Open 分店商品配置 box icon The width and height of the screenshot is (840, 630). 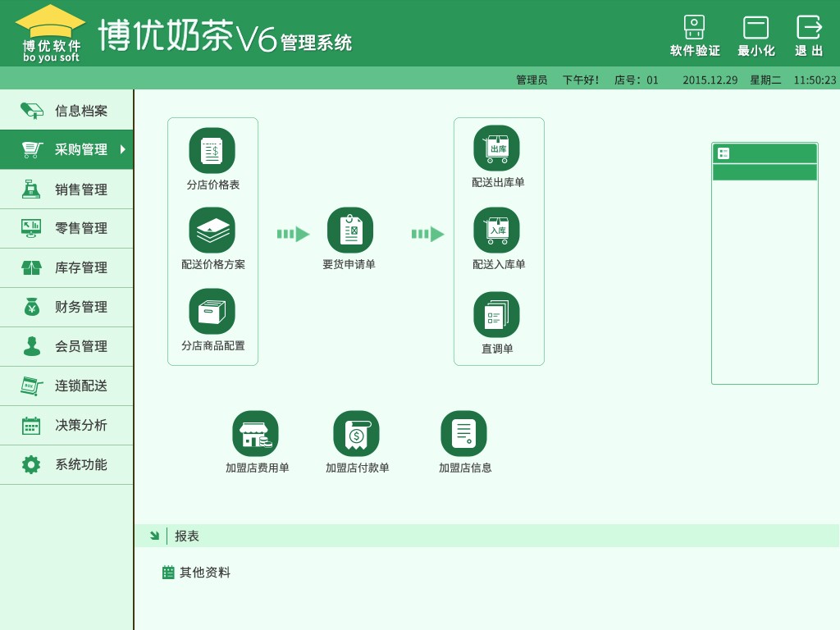point(212,311)
